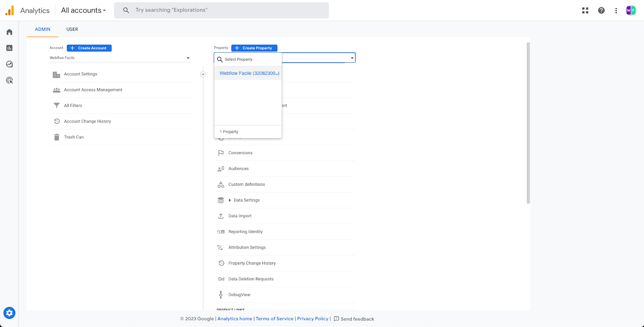Open the Help question mark icon
The height and width of the screenshot is (327, 644).
(601, 10)
